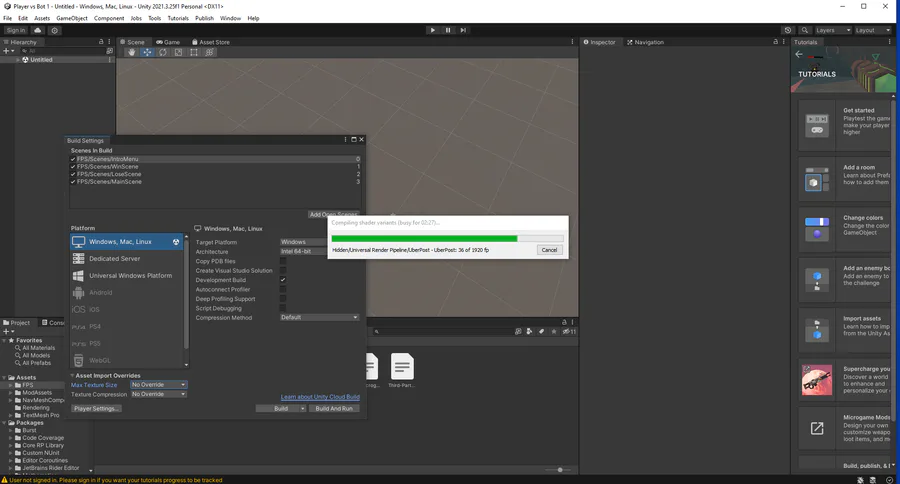Screen dimensions: 900x484
Task: Open the Texture Compression dropdown
Action: click(x=158, y=394)
